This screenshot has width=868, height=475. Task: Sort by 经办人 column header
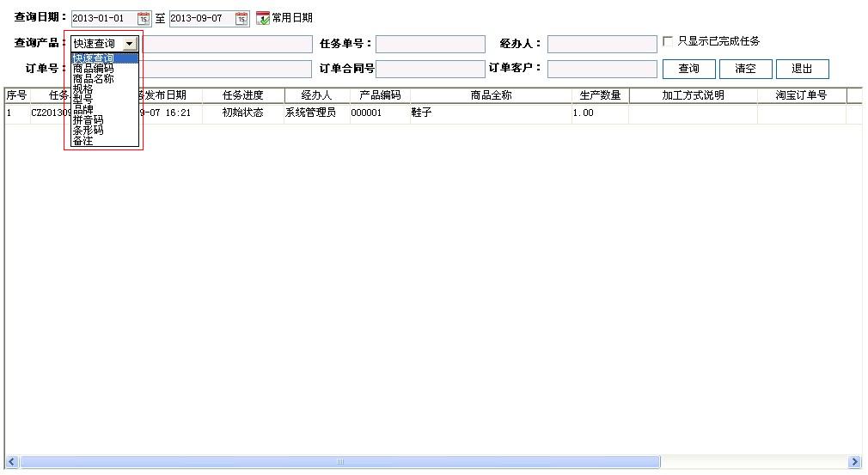pyautogui.click(x=316, y=95)
